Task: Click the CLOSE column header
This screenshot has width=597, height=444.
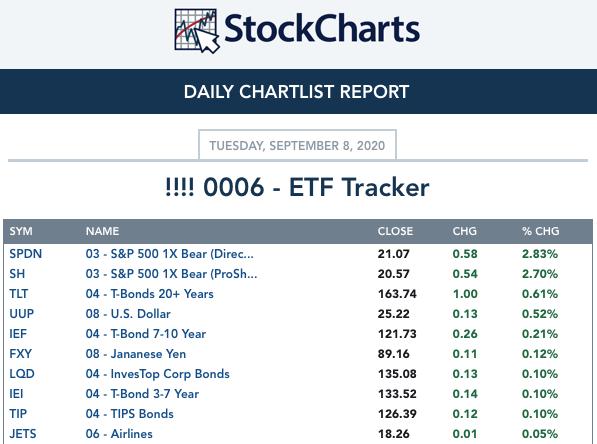Action: click(x=395, y=231)
